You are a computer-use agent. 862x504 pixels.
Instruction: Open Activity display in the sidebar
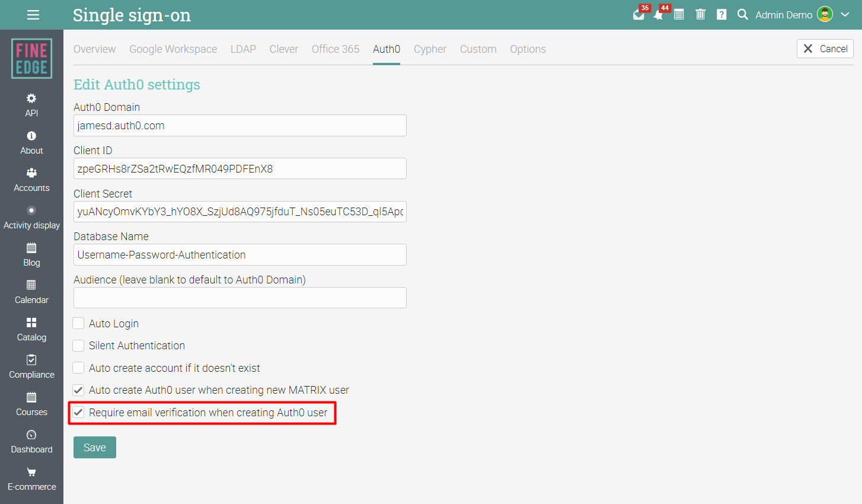[31, 218]
